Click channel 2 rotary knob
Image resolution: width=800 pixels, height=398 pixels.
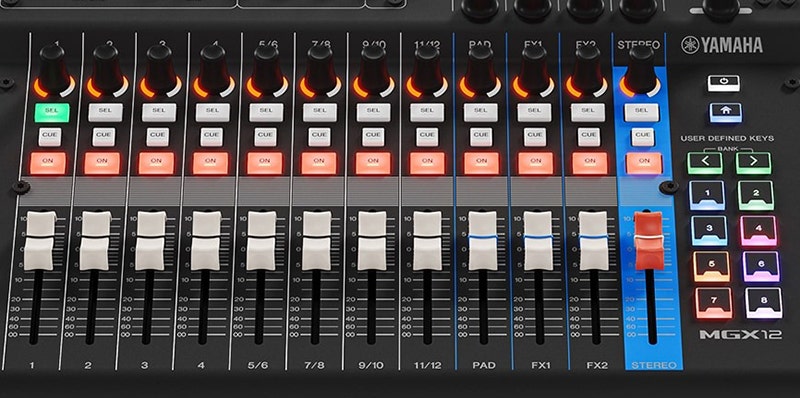click(107, 69)
